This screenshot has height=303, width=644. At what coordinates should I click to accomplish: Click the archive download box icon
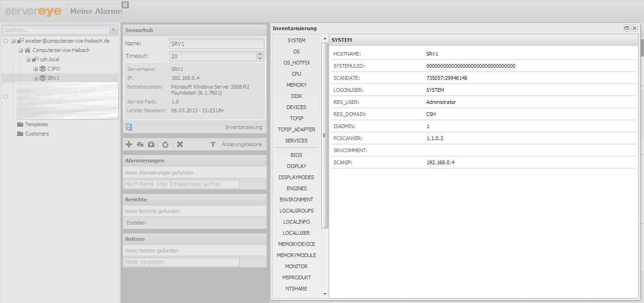tap(151, 145)
